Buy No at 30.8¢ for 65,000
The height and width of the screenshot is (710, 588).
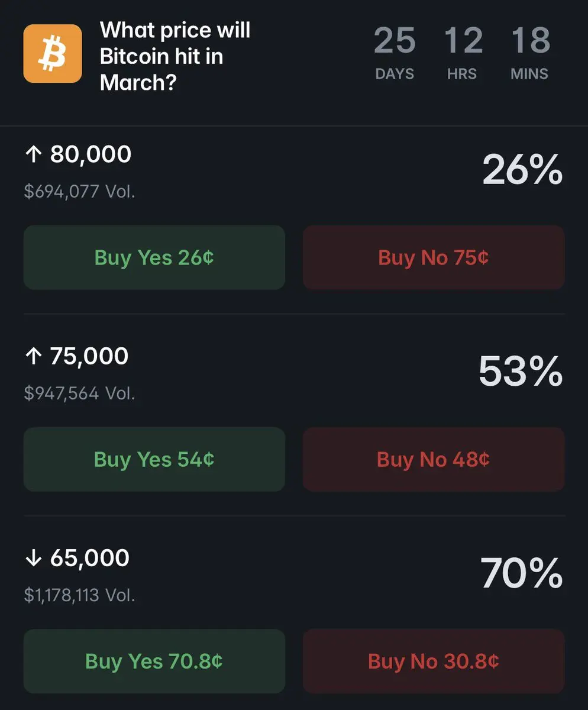[434, 661]
